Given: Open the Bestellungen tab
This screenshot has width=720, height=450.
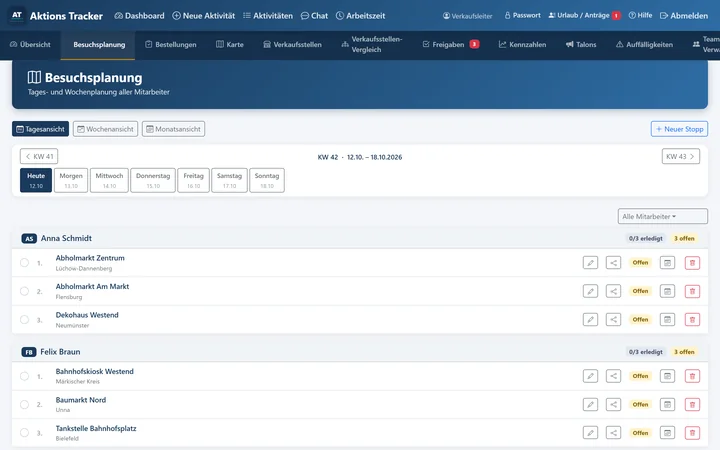Looking at the screenshot, I should (171, 45).
